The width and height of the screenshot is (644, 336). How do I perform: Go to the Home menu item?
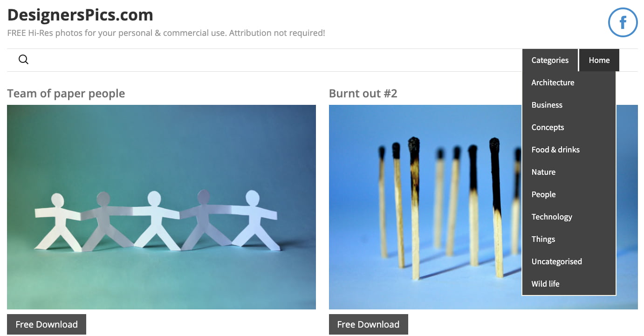pyautogui.click(x=599, y=60)
